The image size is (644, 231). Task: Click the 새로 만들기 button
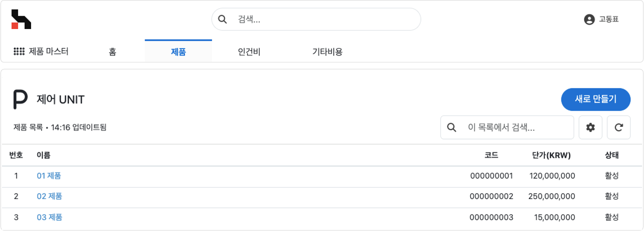click(596, 100)
